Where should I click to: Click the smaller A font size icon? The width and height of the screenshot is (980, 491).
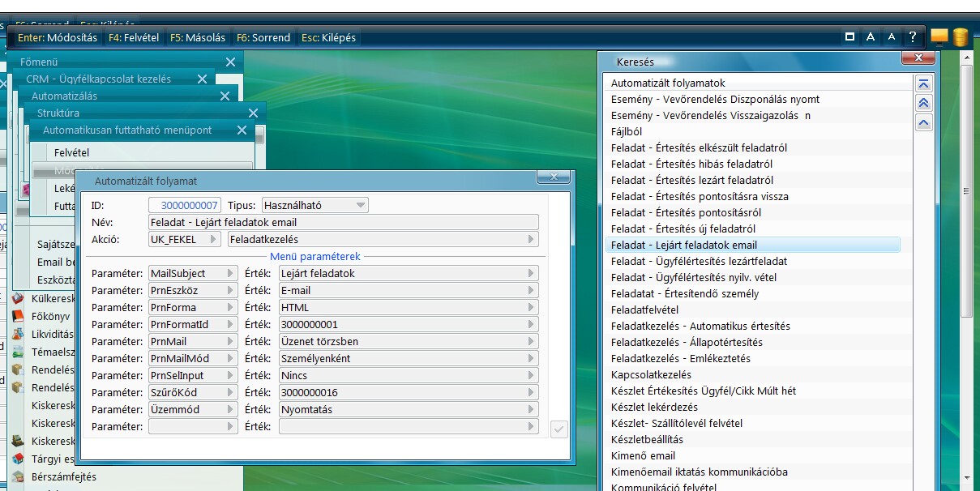pyautogui.click(x=892, y=36)
